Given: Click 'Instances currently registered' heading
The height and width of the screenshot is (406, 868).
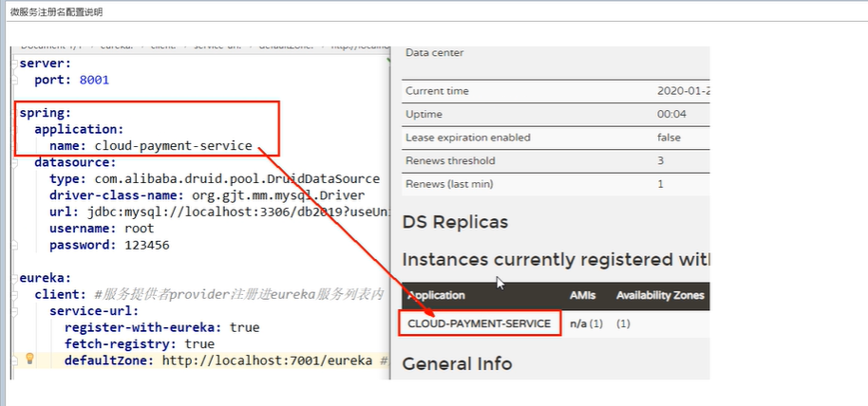Looking at the screenshot, I should 556,260.
